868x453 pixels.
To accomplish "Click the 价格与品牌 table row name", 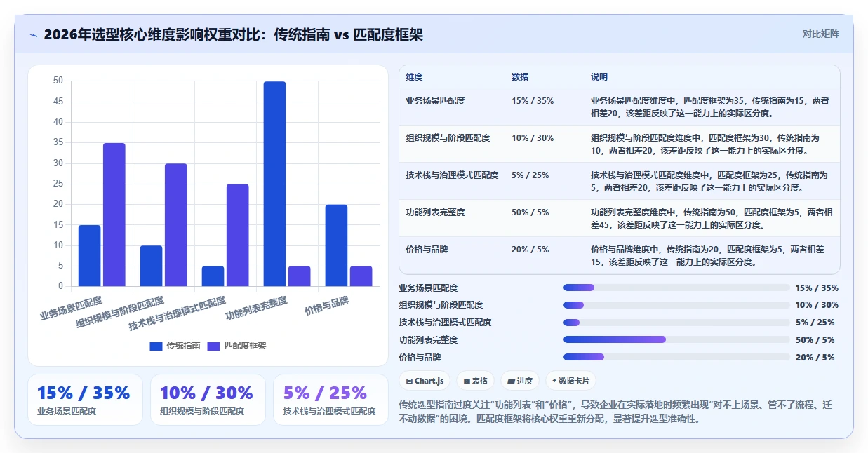I will tap(427, 250).
